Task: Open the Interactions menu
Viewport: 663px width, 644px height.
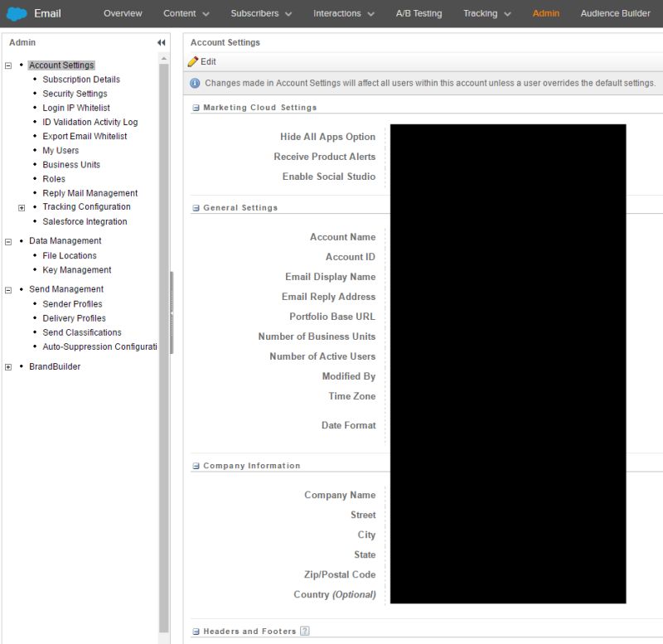Action: [338, 13]
